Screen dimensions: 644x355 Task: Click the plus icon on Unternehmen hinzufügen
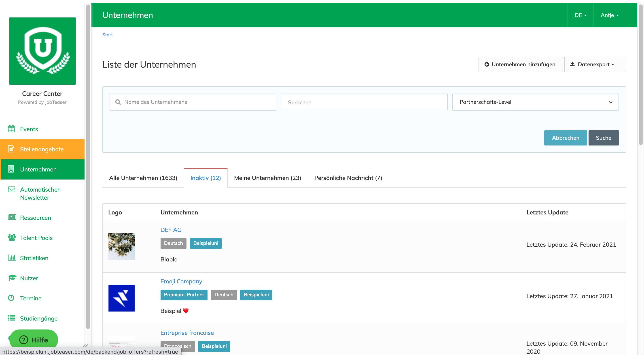pos(487,64)
